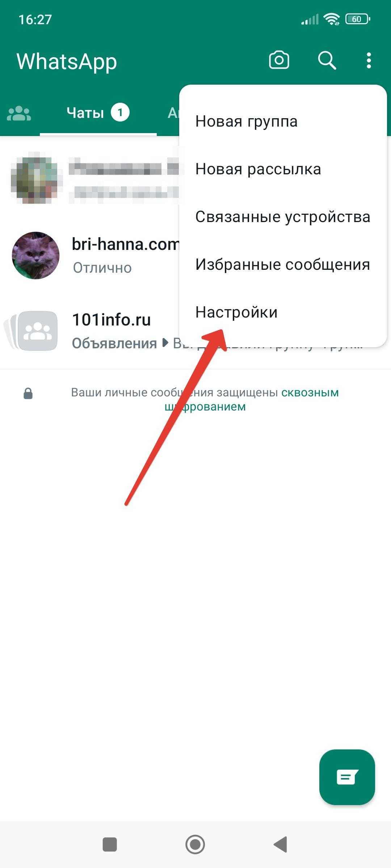Tap the search magnifier icon
Viewport: 391px width, 868px height.
coord(327,60)
